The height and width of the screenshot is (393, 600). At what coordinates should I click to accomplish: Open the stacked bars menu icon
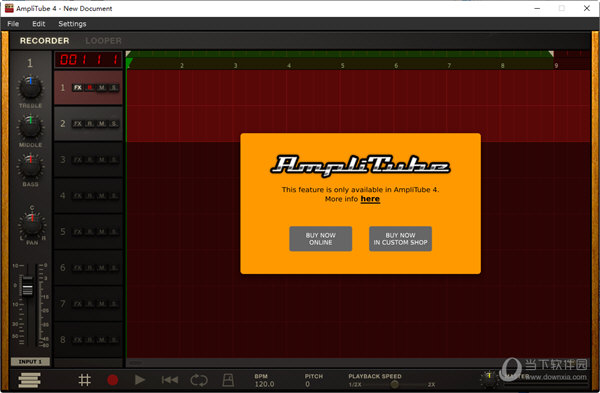(x=29, y=380)
